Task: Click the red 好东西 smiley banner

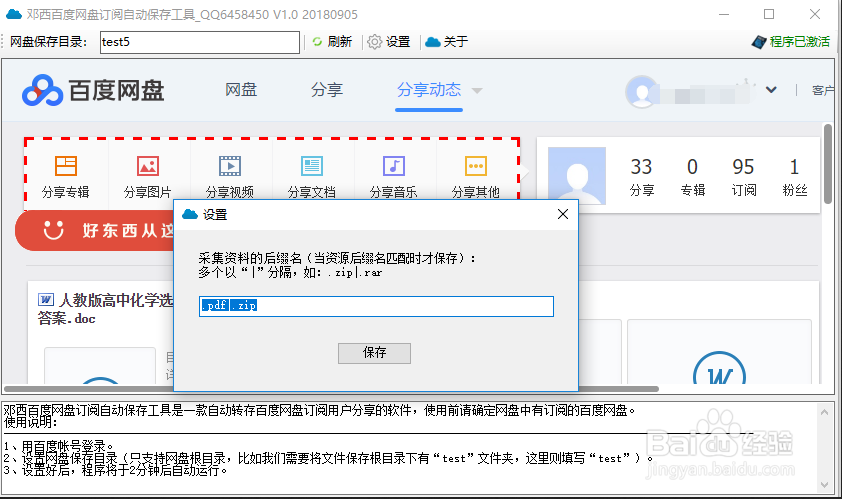Action: [x=96, y=230]
